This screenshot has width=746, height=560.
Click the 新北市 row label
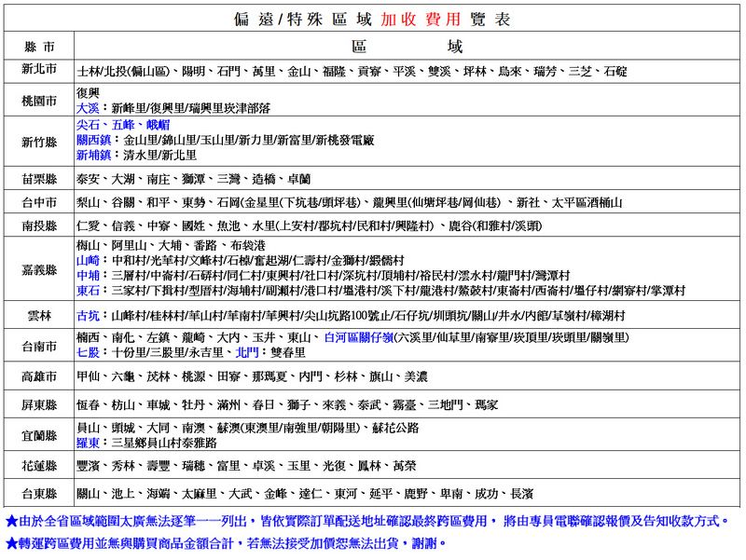point(39,70)
